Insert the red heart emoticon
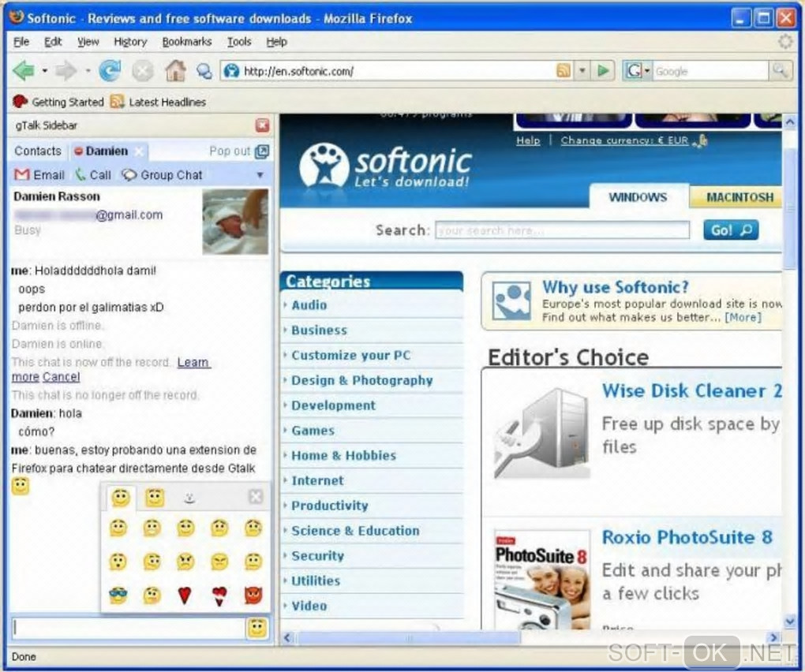The width and height of the screenshot is (805, 672). pyautogui.click(x=185, y=595)
